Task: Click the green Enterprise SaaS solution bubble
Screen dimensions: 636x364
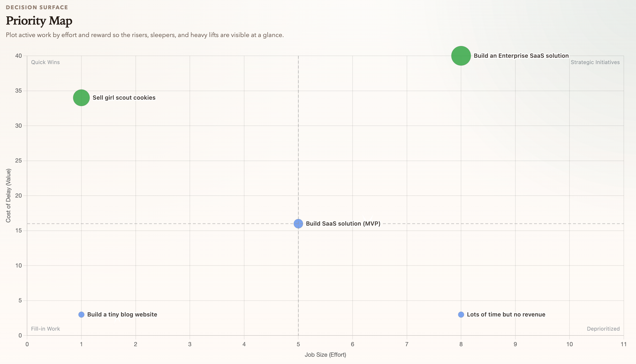Action: coord(461,56)
